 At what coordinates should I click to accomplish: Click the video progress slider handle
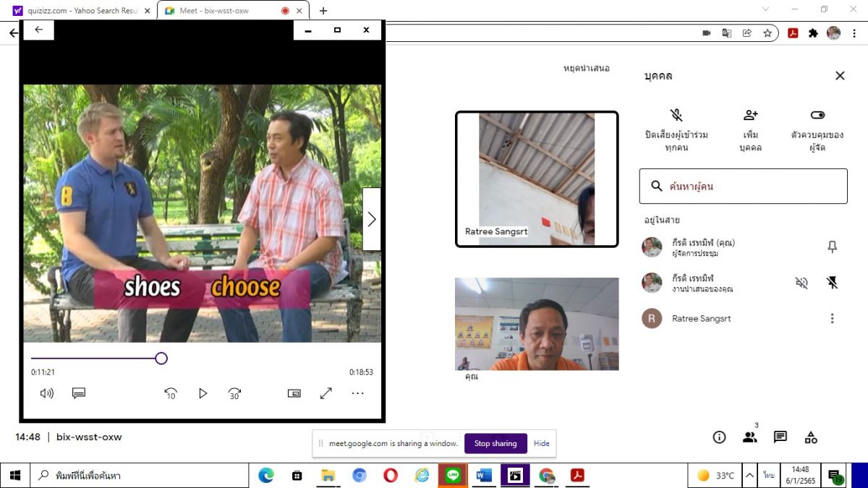click(x=161, y=358)
